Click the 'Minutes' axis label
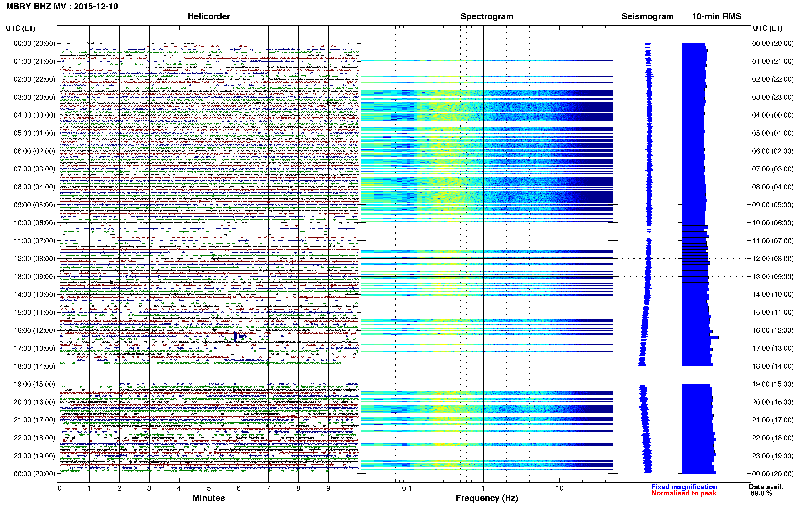 pyautogui.click(x=209, y=498)
